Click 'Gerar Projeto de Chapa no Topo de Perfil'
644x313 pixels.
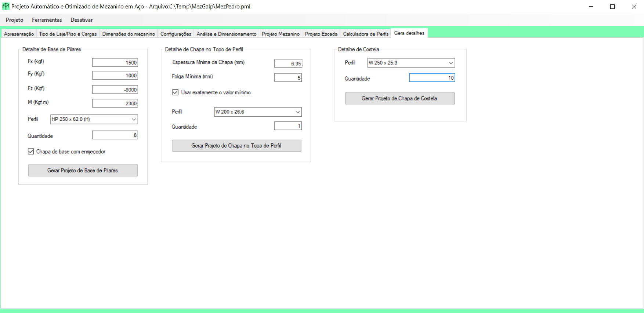coord(236,146)
